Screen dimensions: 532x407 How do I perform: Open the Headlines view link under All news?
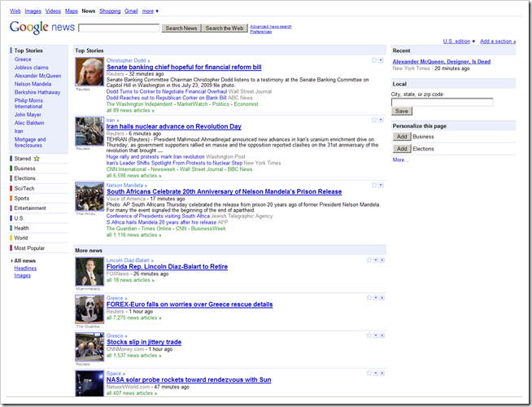[x=25, y=268]
